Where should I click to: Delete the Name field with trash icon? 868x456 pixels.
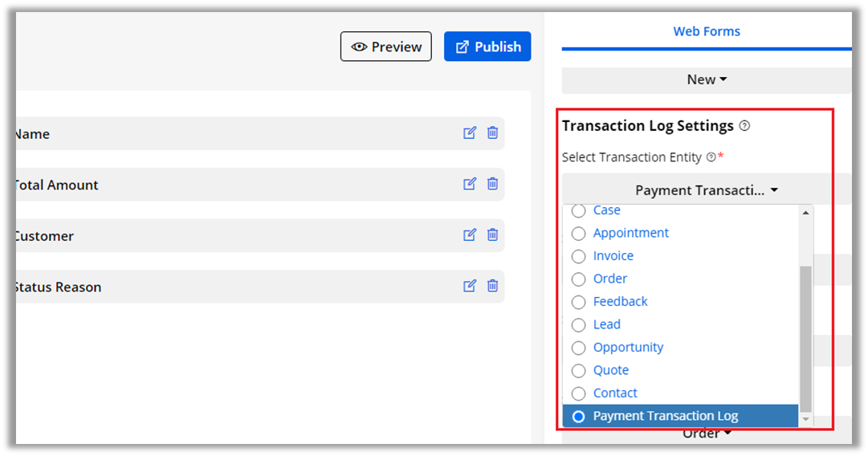tap(493, 133)
